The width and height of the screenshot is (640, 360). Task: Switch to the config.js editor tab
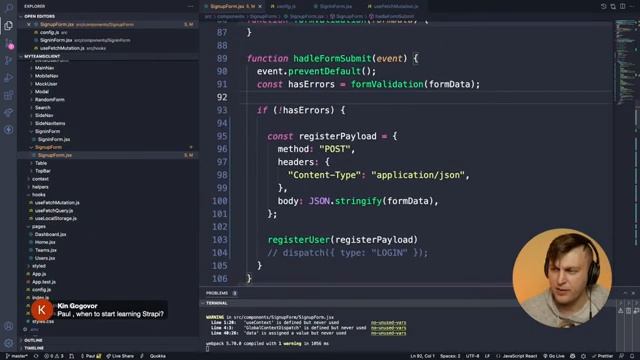286,6
